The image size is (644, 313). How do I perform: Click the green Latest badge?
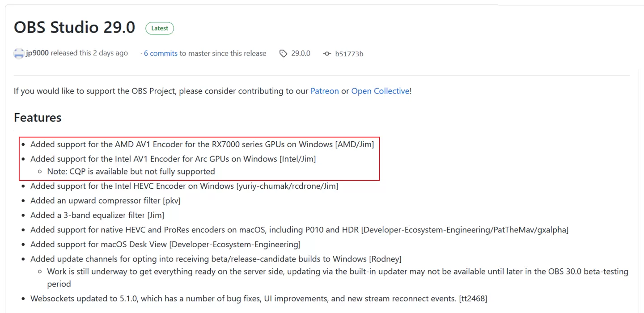pyautogui.click(x=160, y=28)
